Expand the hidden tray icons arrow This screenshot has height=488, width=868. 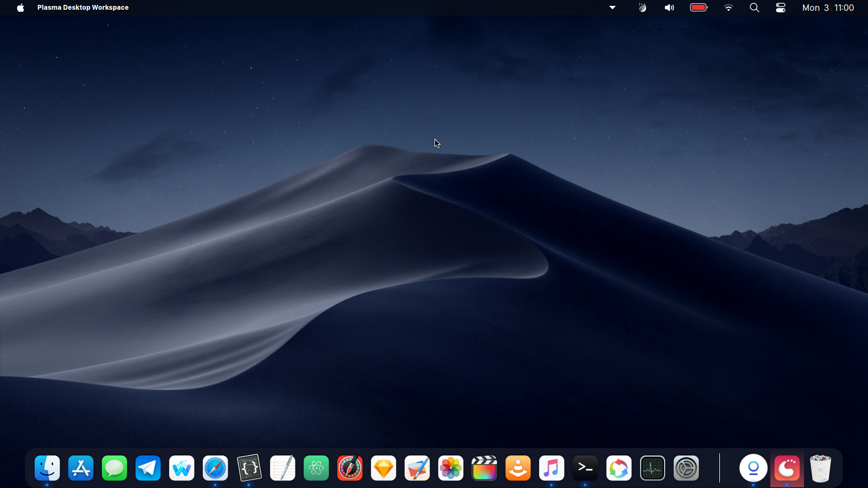pos(612,8)
